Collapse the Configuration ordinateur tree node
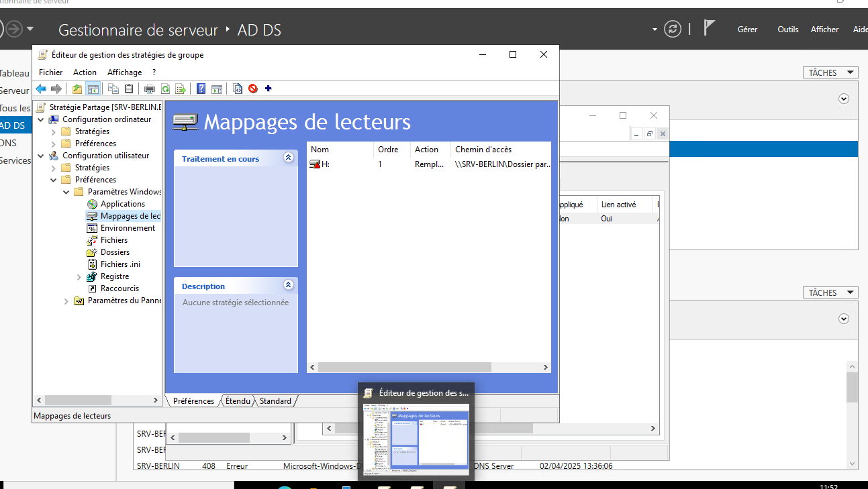 (x=41, y=119)
